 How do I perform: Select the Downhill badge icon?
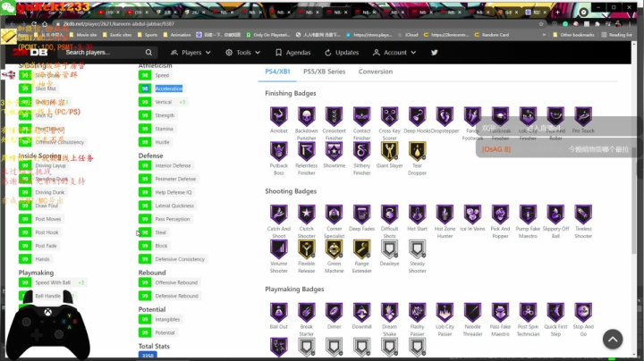tap(362, 312)
